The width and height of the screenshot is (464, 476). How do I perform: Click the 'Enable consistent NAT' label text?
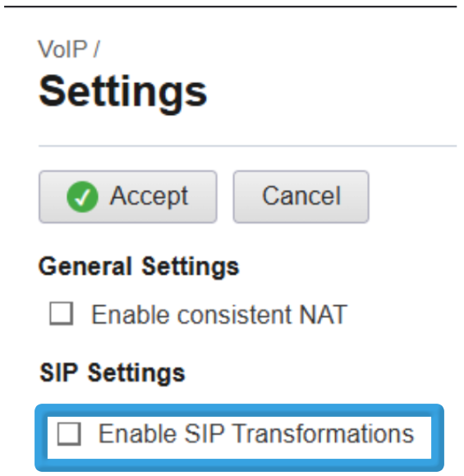tap(219, 315)
